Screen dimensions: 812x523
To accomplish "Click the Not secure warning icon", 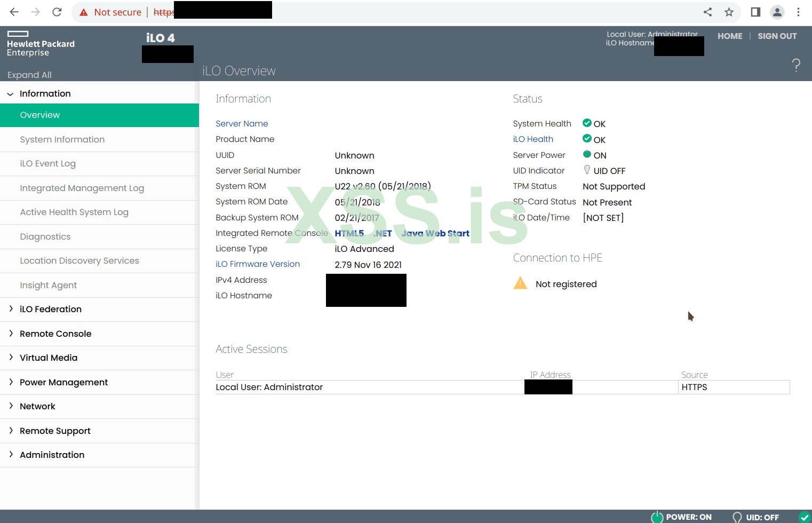I will [x=84, y=12].
